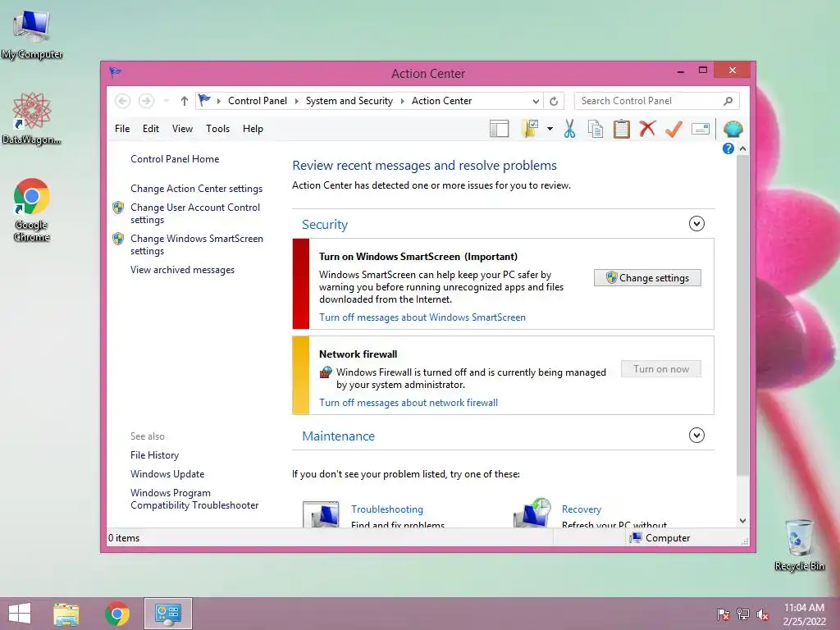This screenshot has width=840, height=630.
Task: Open Change Windows SmartScreen settings link
Action: 197,244
